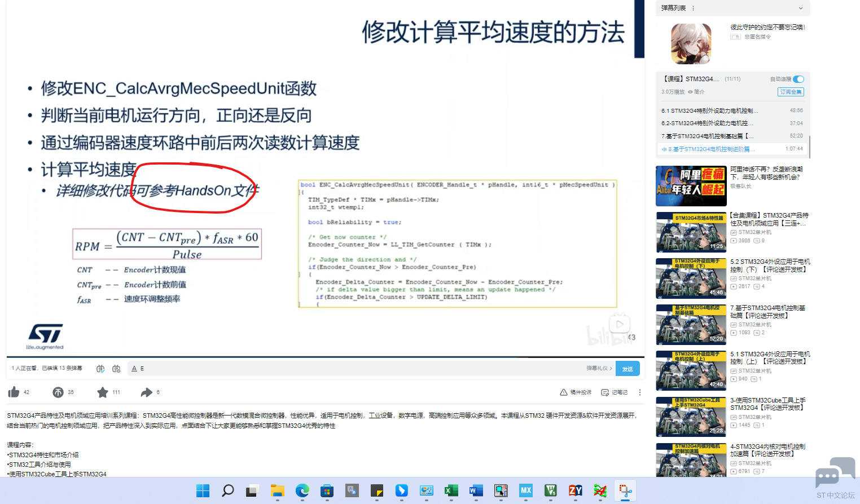Open Excel from taskbar
Screen dimensions: 860x504
pyautogui.click(x=451, y=491)
